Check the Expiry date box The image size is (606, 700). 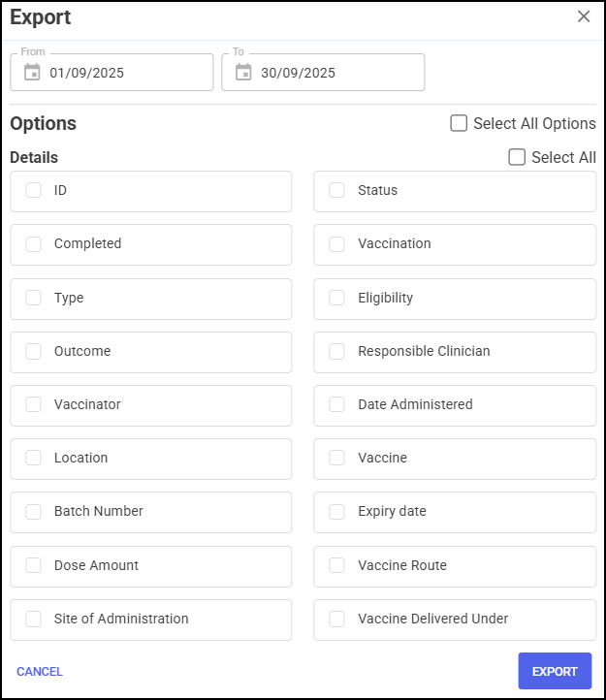click(x=337, y=512)
